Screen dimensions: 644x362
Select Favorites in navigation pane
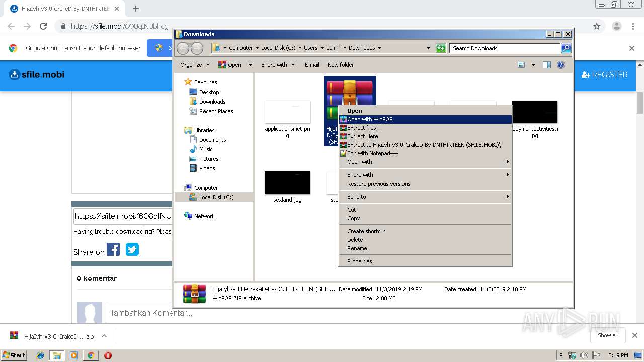pos(205,82)
